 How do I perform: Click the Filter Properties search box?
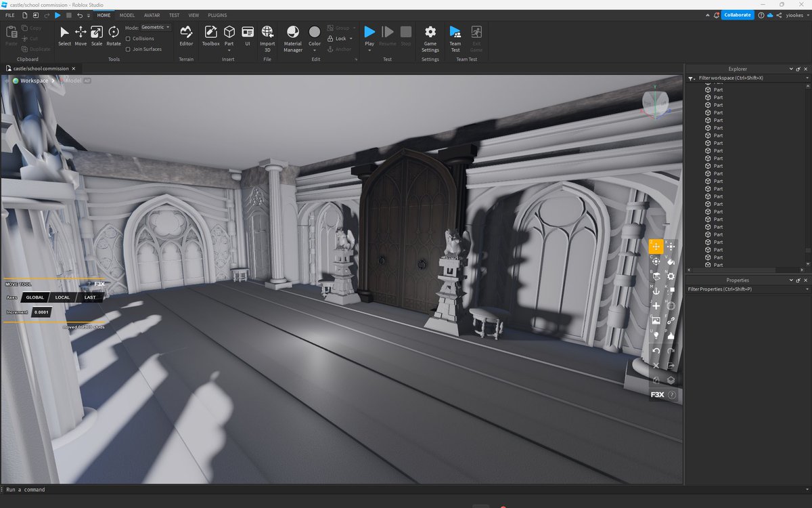(746, 289)
